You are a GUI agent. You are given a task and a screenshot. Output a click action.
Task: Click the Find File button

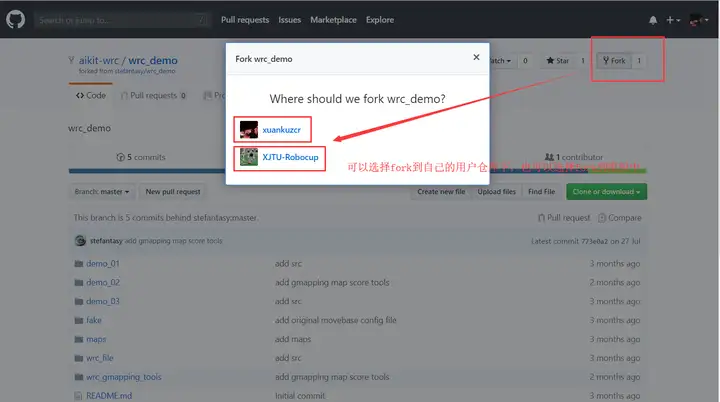point(541,192)
